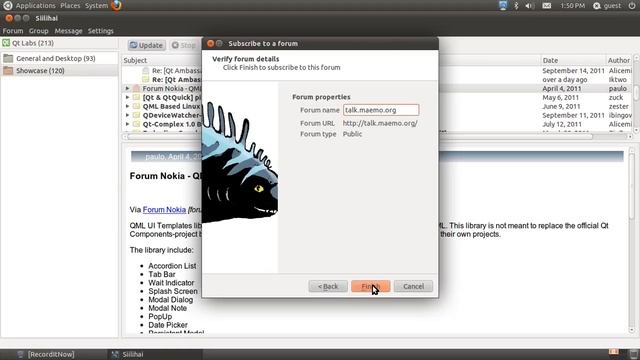Image resolution: width=640 pixels, height=360 pixels.
Task: Cancel the Subscribe to a forum dialog
Action: pos(413,286)
